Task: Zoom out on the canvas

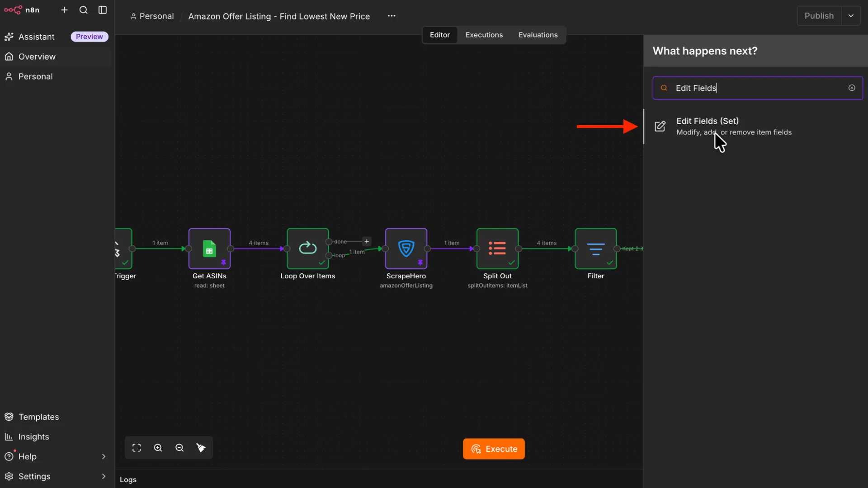Action: pos(179,448)
